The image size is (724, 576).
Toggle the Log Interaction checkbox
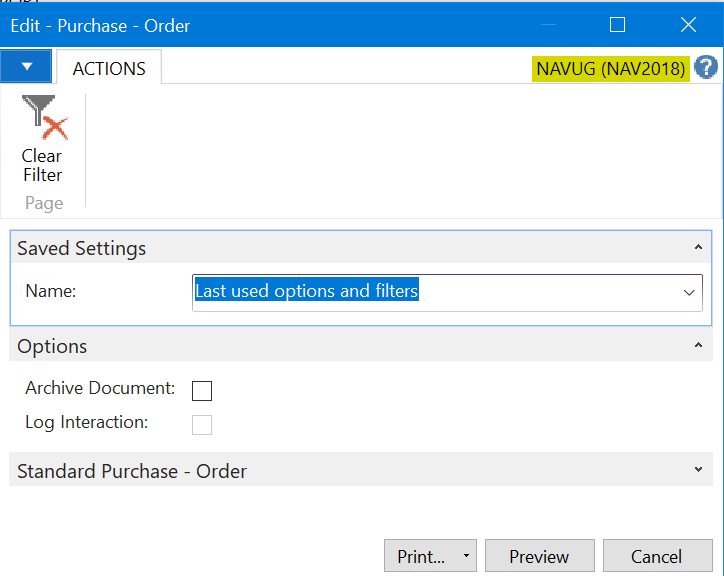(x=202, y=424)
